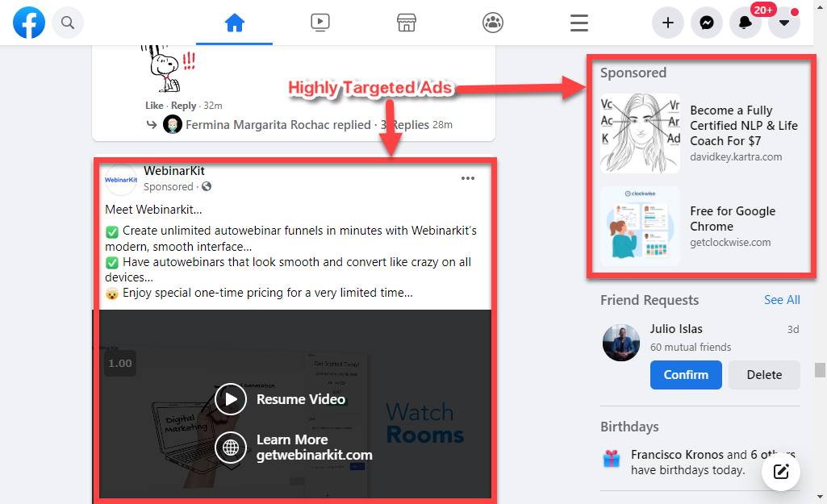Click the scrollbar down arrow
The image size is (827, 504).
click(820, 497)
